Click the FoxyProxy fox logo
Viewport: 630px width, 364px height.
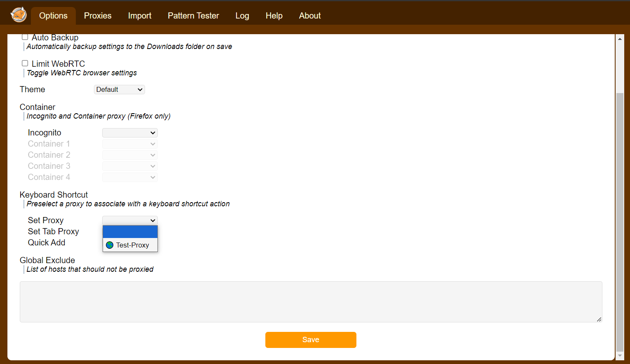19,15
